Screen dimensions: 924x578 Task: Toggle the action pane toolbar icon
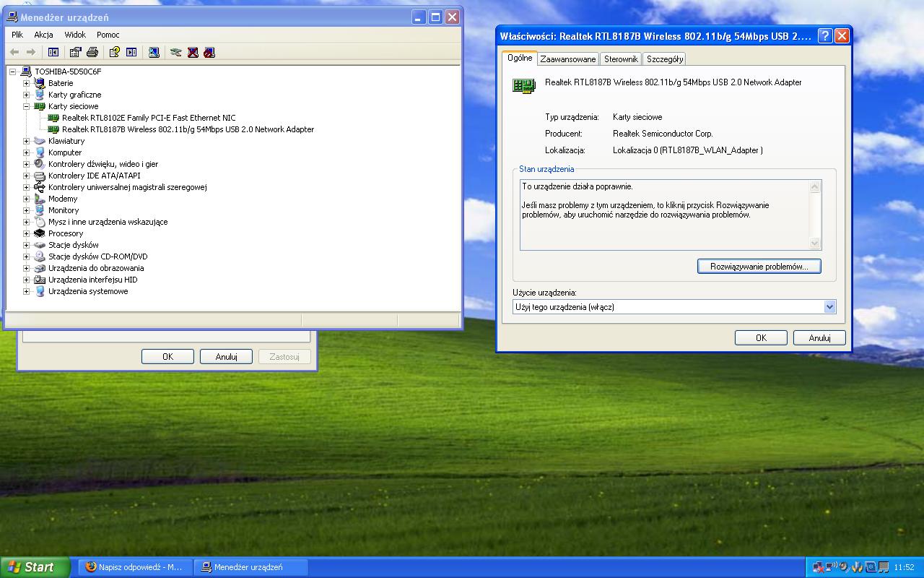pyautogui.click(x=131, y=52)
